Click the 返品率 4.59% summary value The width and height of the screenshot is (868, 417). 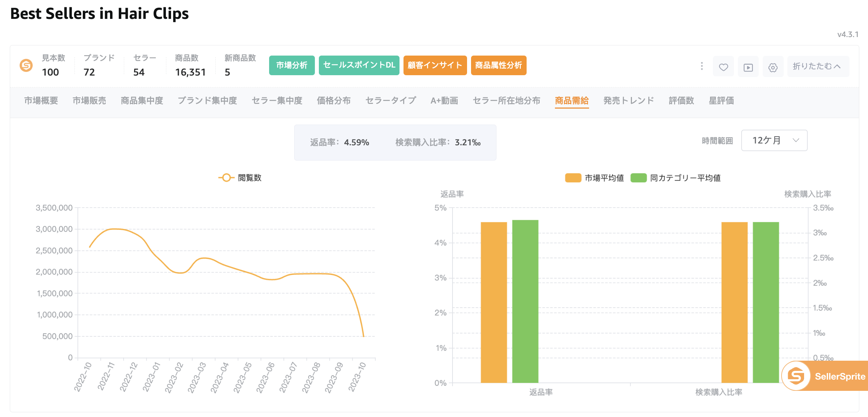[357, 142]
